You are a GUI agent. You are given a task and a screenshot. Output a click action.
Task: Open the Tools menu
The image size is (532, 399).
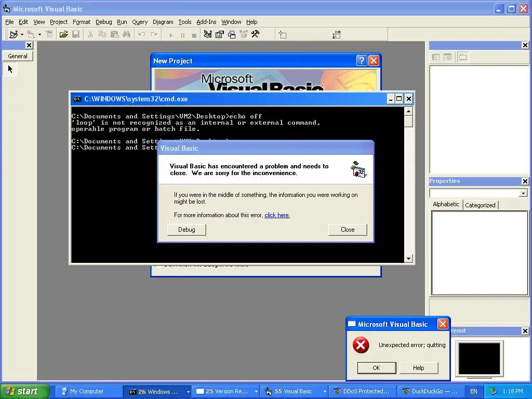[x=185, y=22]
